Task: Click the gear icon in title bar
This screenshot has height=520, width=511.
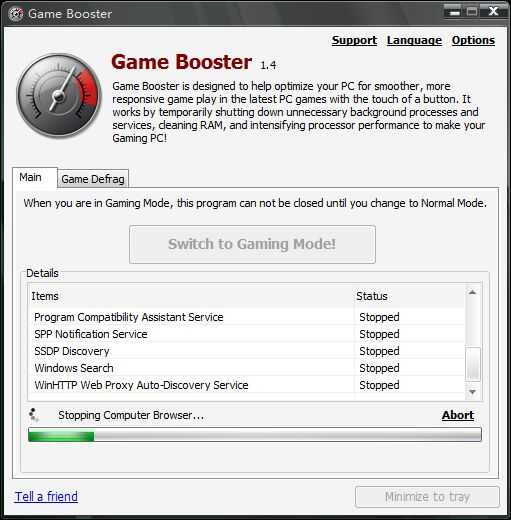Action: click(x=15, y=14)
